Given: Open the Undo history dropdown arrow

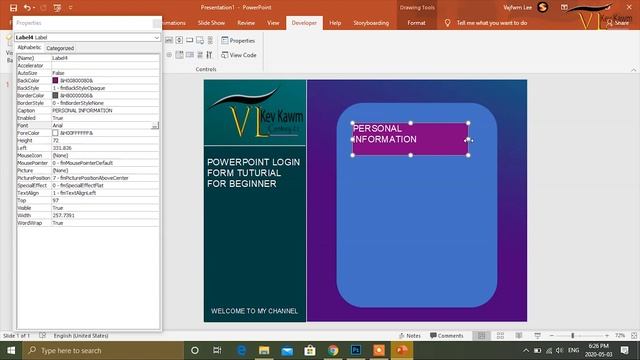Looking at the screenshot, I should click(x=34, y=8).
